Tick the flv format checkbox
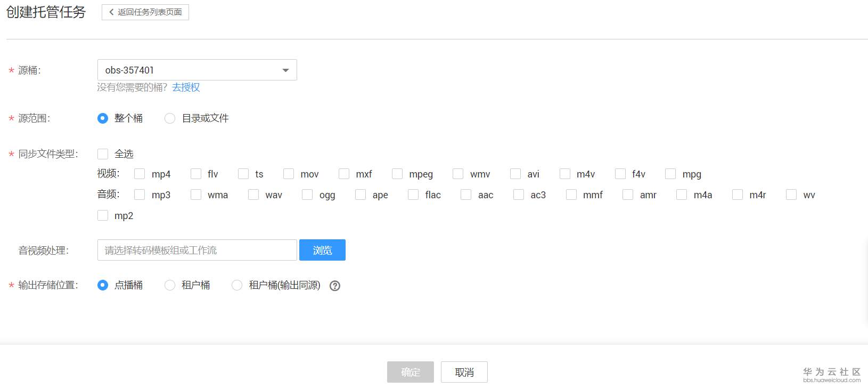Screen dimensions: 868x388 click(x=196, y=174)
